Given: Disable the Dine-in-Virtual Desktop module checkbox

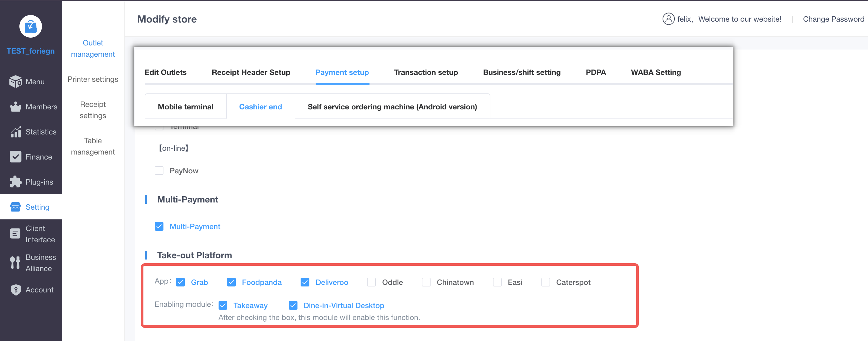Looking at the screenshot, I should (293, 305).
